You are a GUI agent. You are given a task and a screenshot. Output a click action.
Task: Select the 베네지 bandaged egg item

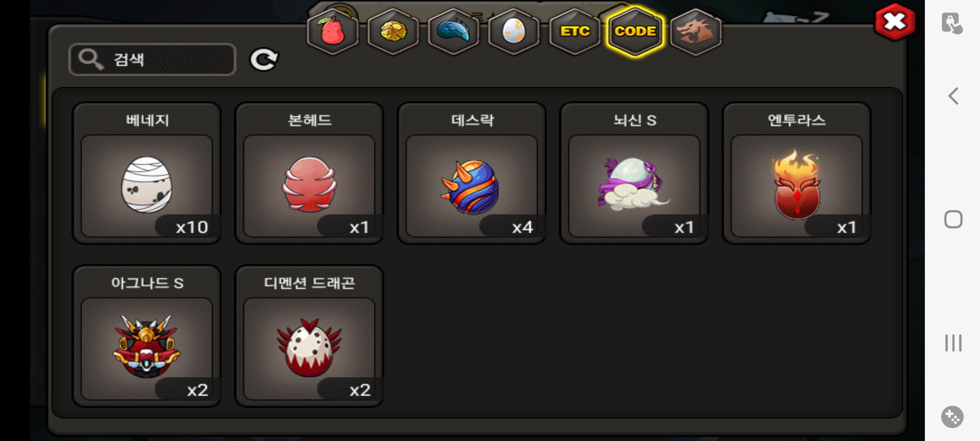(147, 173)
